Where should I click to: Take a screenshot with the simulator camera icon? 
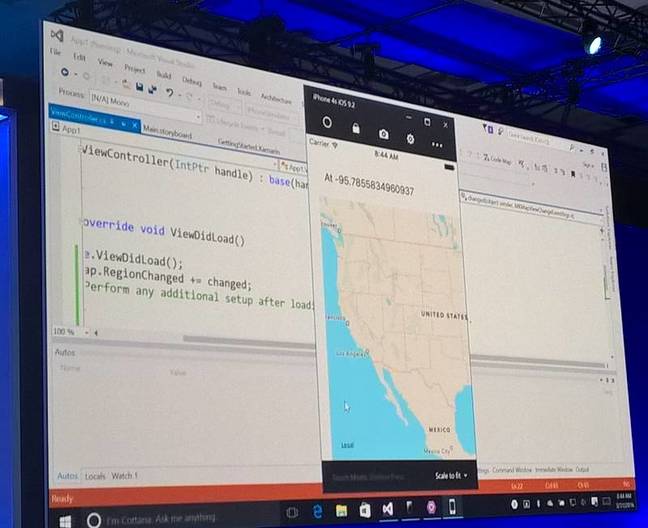pyautogui.click(x=384, y=134)
